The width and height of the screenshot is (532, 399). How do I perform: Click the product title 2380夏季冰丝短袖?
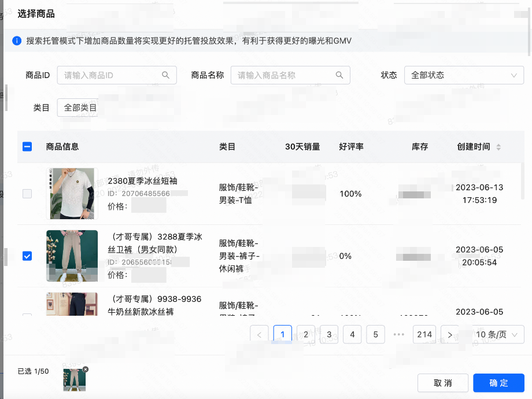point(142,181)
